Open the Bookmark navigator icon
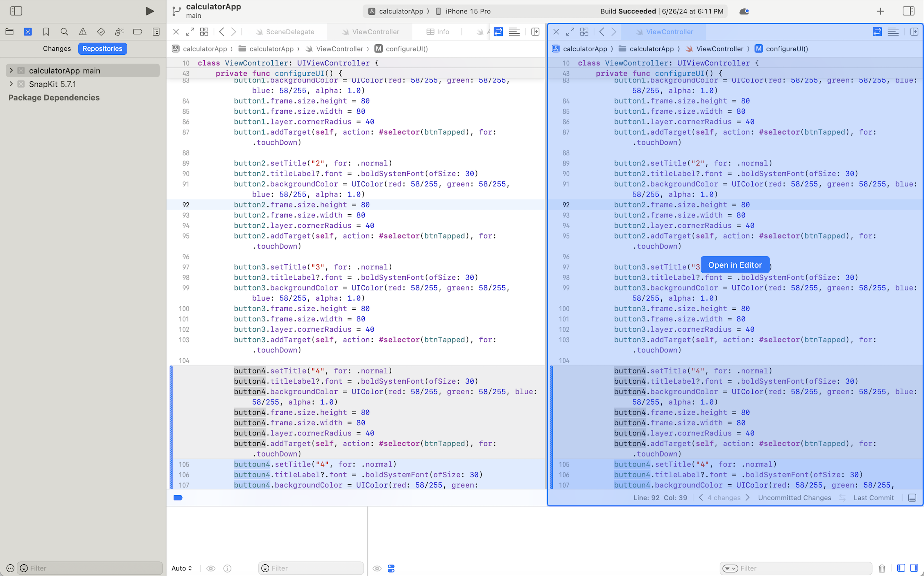The height and width of the screenshot is (576, 924). (x=46, y=31)
